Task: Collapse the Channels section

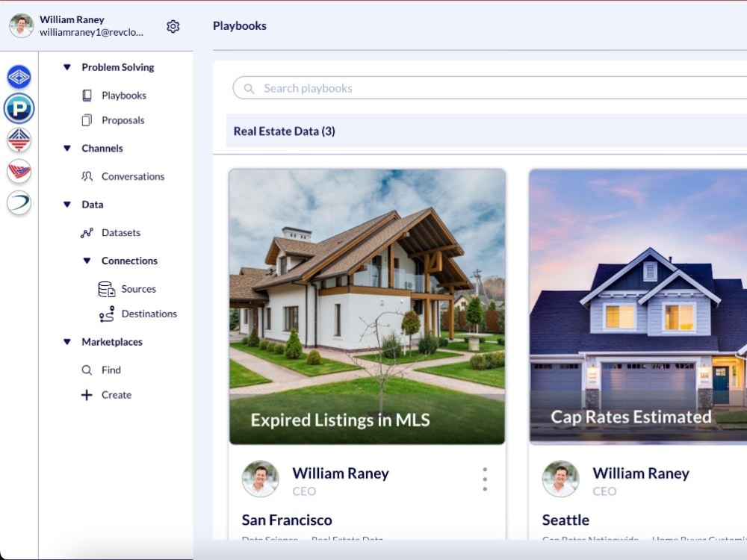Action: click(x=67, y=148)
